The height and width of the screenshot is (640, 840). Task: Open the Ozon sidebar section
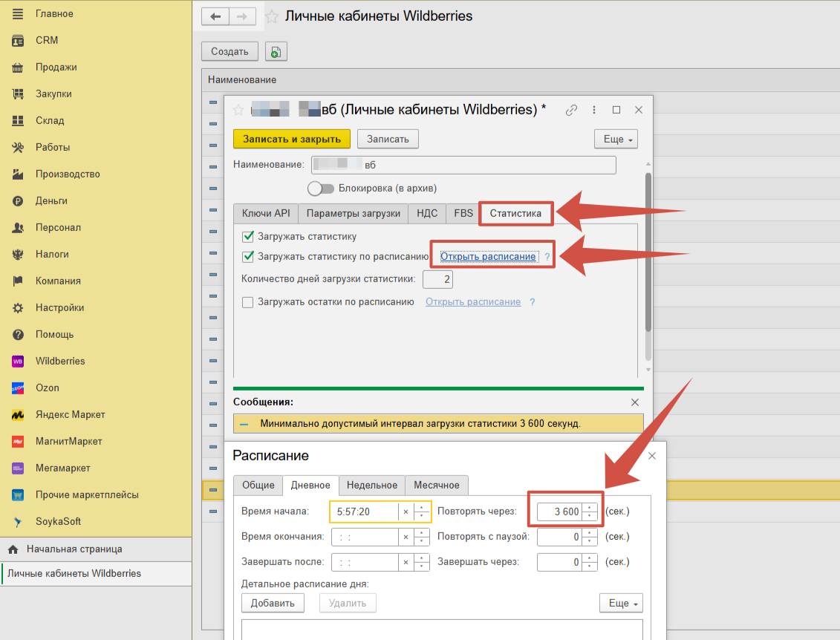pos(47,388)
